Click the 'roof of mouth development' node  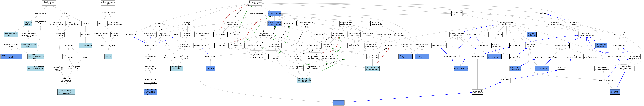coord(532,34)
